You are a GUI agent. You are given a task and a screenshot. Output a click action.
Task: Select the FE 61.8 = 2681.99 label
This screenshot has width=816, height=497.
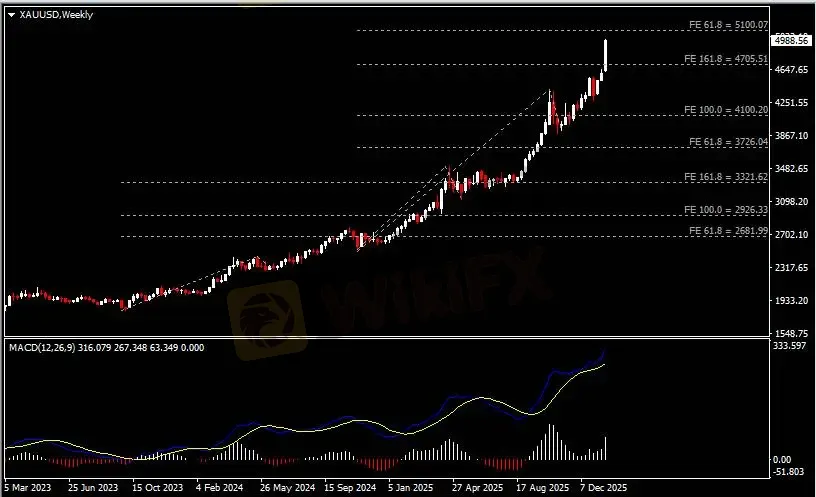(x=728, y=231)
